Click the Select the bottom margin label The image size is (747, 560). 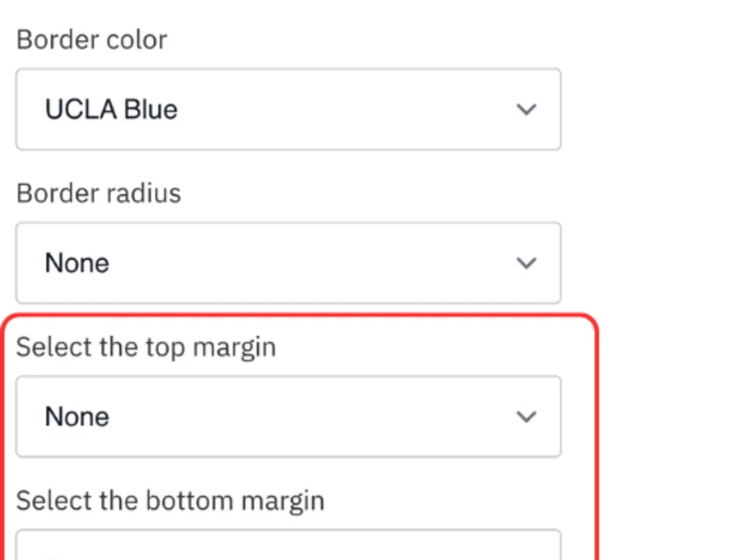(170, 500)
